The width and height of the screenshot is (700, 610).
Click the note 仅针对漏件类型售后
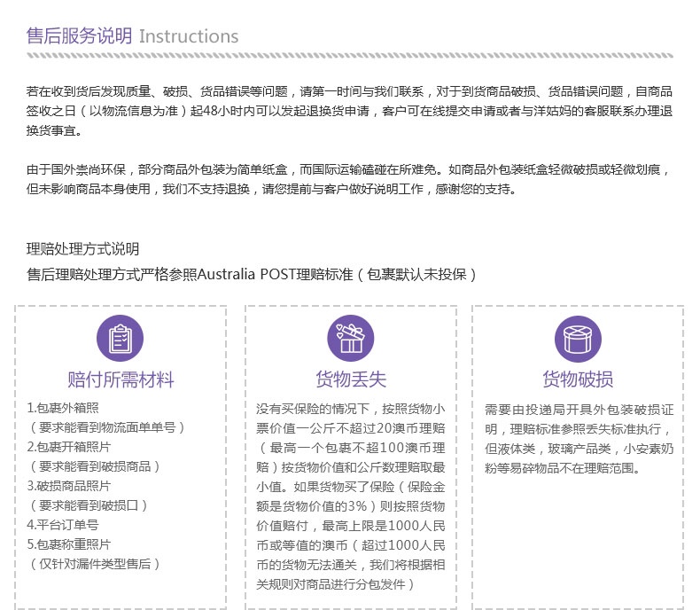click(95, 564)
